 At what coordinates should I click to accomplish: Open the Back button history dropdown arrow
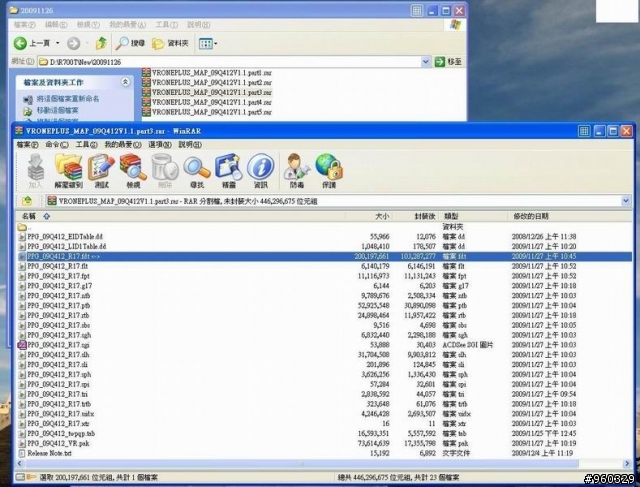[58, 43]
